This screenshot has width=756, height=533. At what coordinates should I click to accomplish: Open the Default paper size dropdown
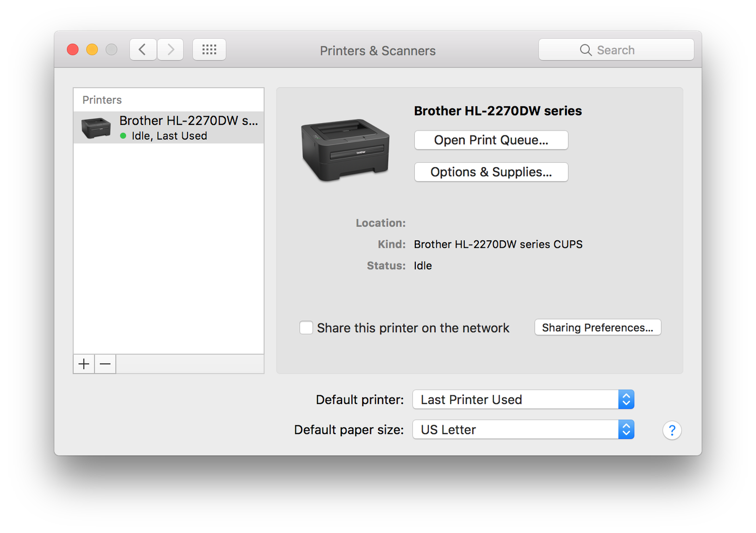coord(523,430)
